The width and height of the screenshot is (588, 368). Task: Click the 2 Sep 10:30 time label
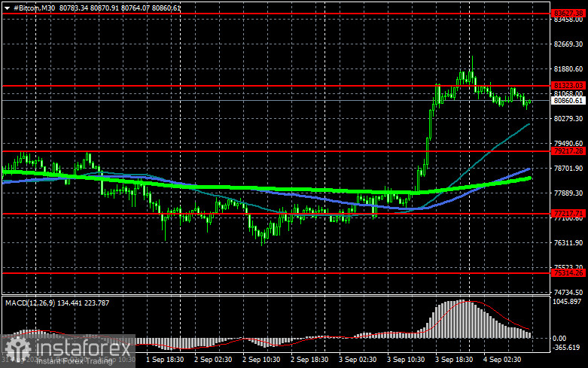pyautogui.click(x=261, y=360)
